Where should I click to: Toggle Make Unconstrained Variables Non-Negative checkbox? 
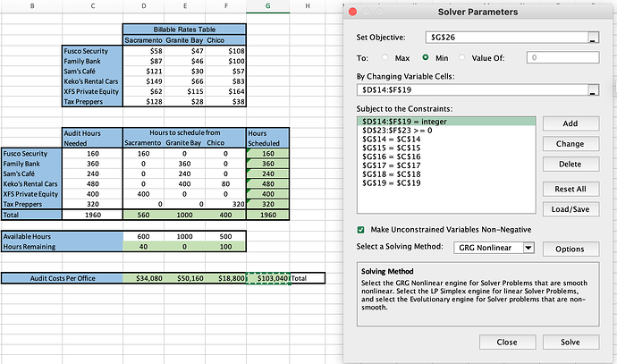point(361,230)
